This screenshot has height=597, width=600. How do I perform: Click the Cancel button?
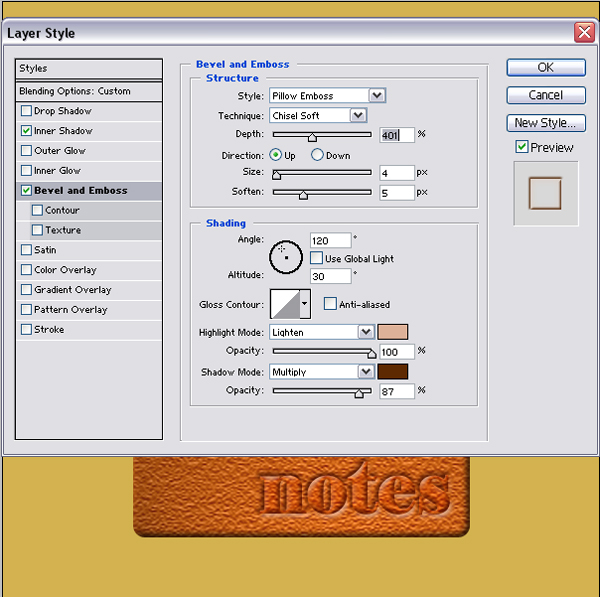[546, 95]
